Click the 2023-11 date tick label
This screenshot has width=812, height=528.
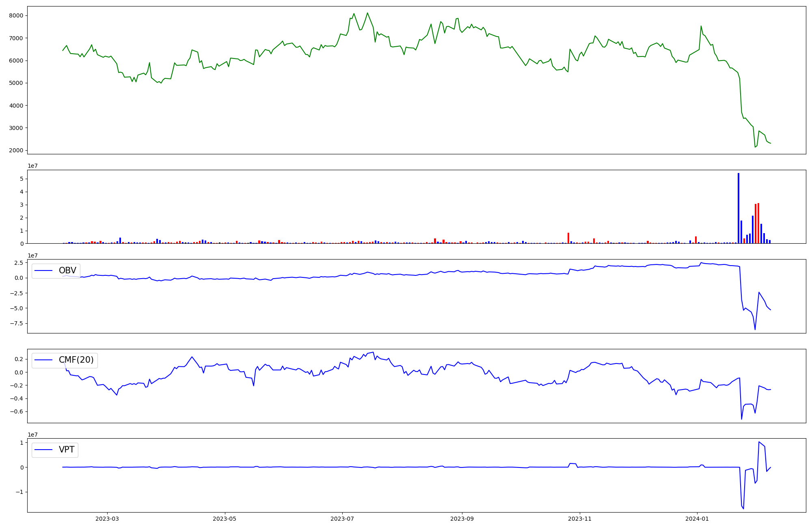click(x=579, y=519)
